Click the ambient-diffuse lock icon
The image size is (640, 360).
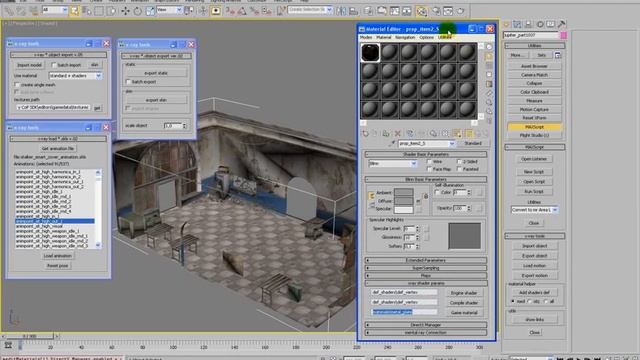pos(371,196)
